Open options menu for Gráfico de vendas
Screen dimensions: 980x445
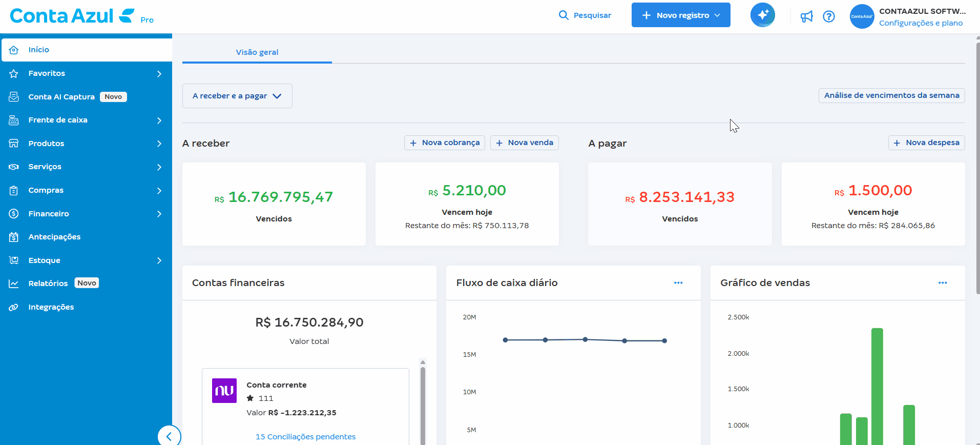(942, 283)
